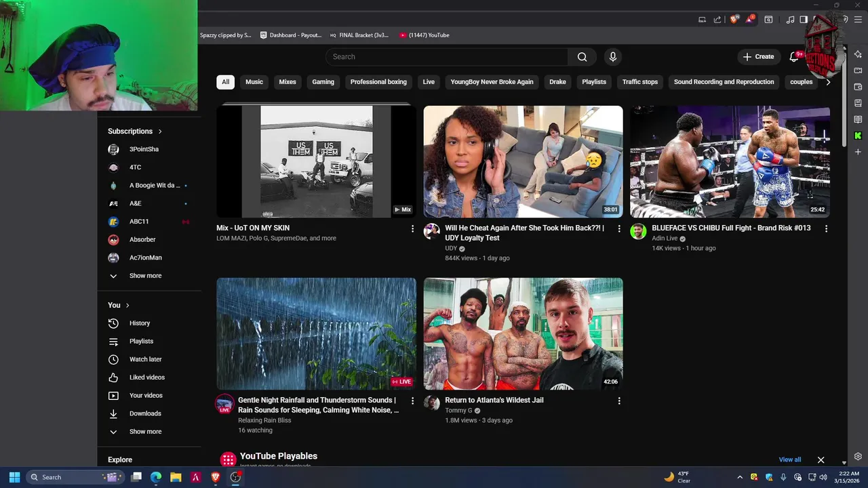Image resolution: width=868 pixels, height=488 pixels.
Task: Select the Traffic stops chip
Action: (x=640, y=82)
